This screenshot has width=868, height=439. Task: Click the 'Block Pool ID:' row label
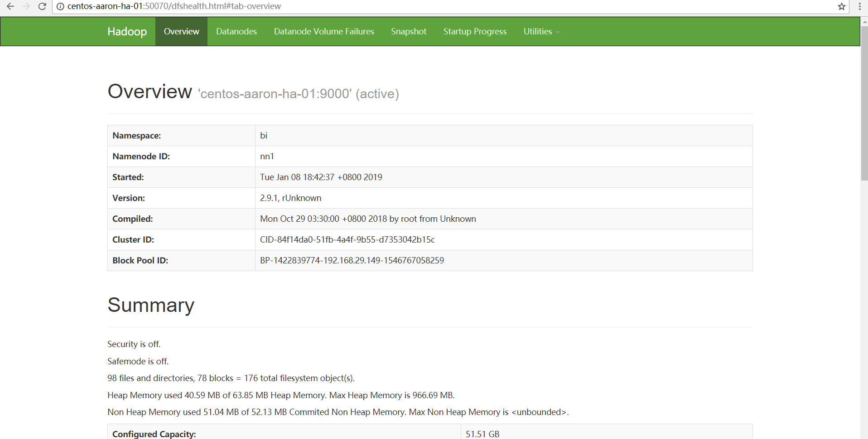[140, 260]
